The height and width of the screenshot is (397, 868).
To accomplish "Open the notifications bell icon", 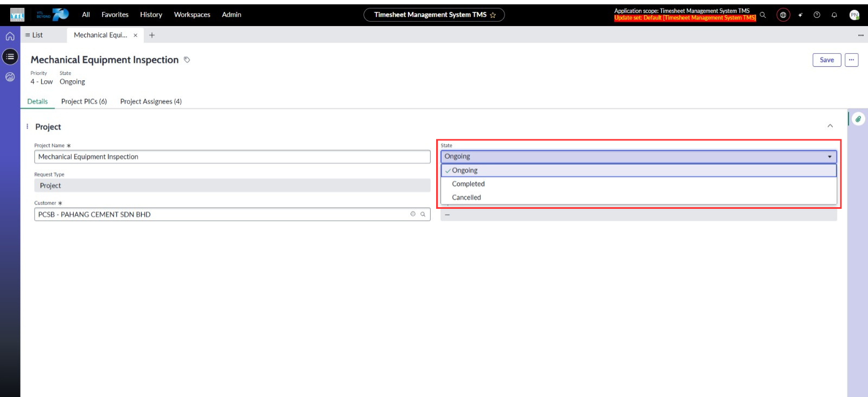I will [834, 15].
